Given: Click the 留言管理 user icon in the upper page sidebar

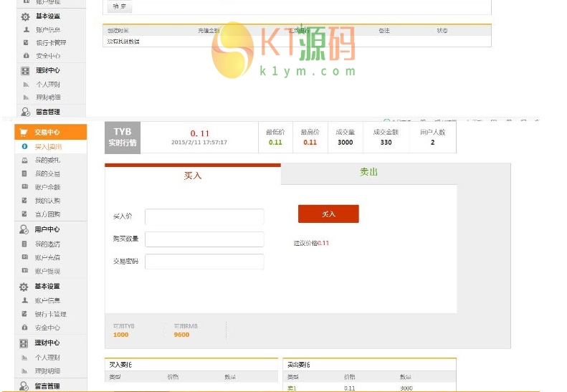Looking at the screenshot, I should pos(25,112).
